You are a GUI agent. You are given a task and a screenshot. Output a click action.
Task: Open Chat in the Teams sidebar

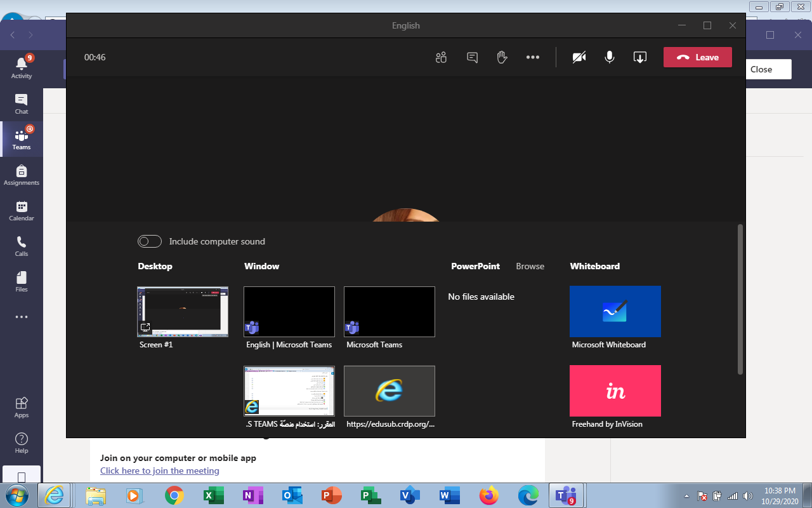point(22,104)
